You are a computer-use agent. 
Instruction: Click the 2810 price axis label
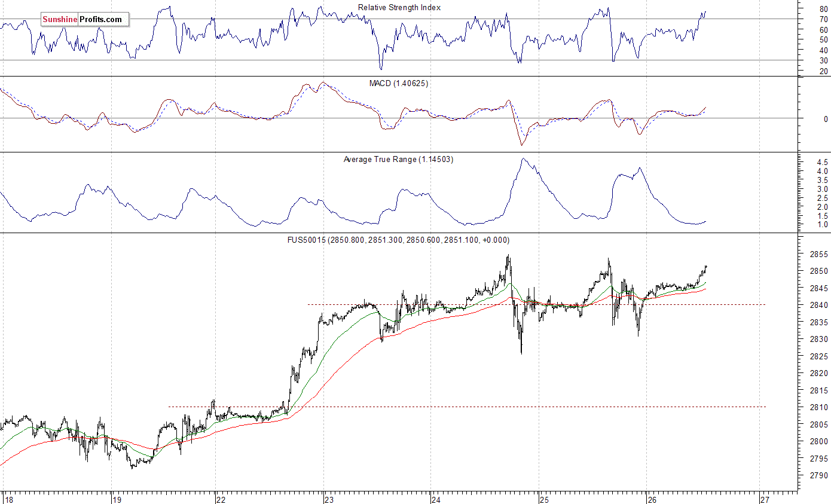818,408
